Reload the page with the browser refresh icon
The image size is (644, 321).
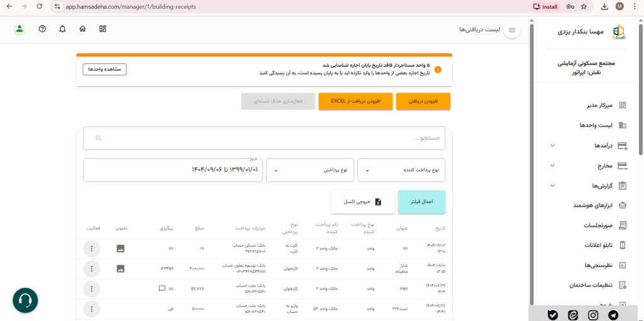(x=40, y=6)
